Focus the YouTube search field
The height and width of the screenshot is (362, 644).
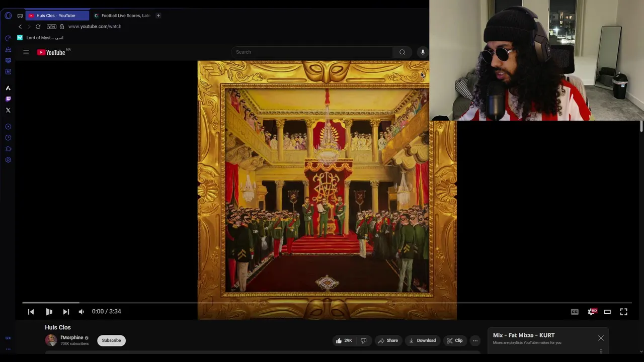pos(312,52)
